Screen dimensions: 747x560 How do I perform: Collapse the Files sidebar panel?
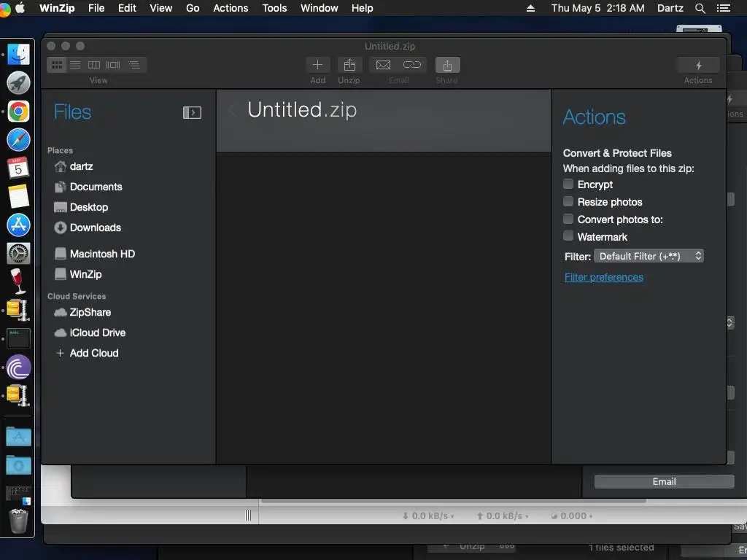pyautogui.click(x=192, y=112)
